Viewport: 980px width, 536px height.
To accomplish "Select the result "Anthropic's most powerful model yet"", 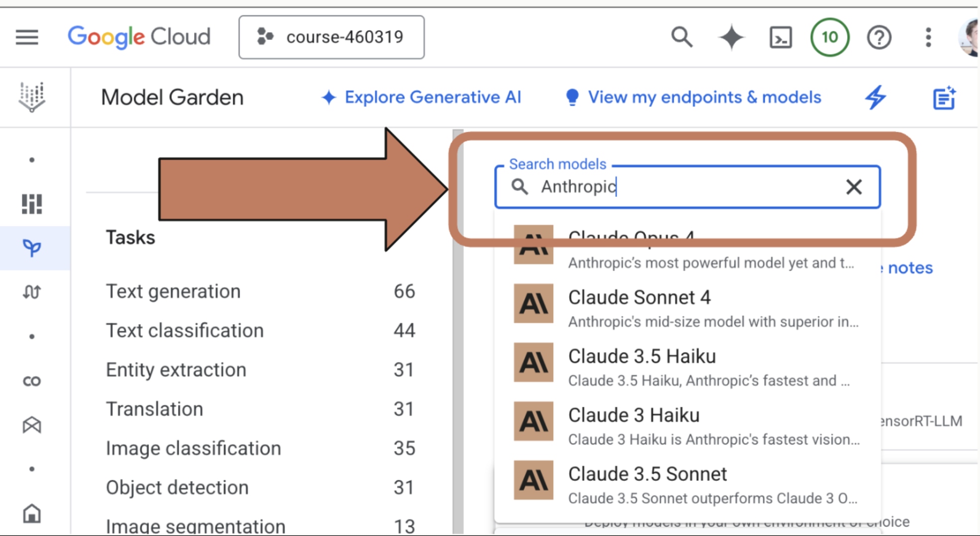I will pos(687,250).
